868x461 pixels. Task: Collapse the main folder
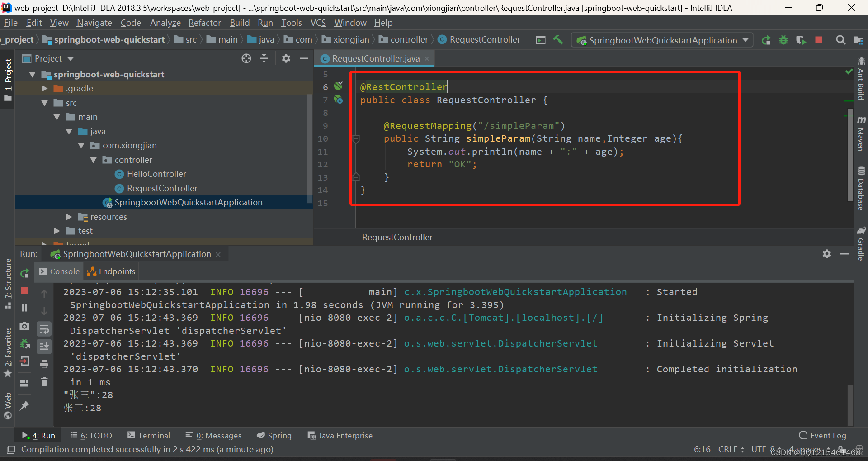click(57, 117)
